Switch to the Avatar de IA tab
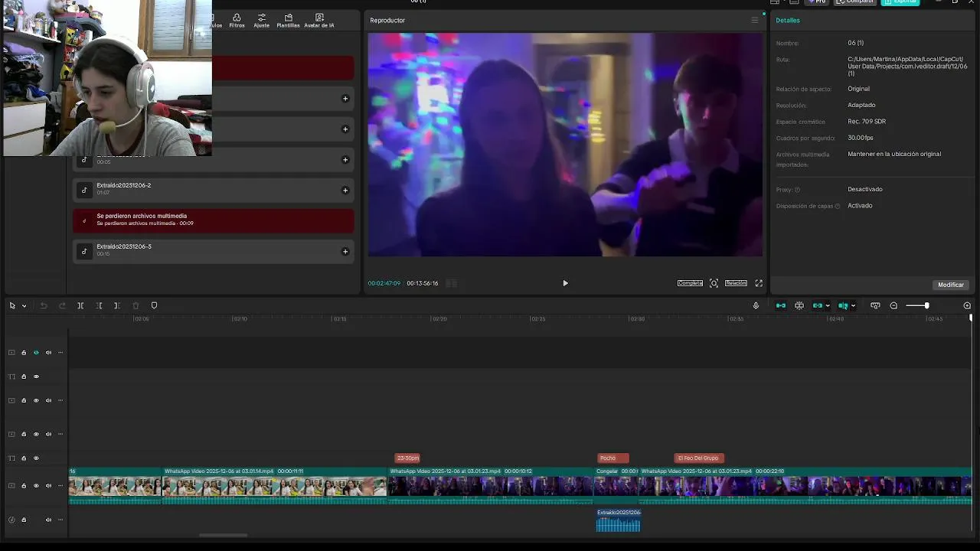 coord(319,20)
